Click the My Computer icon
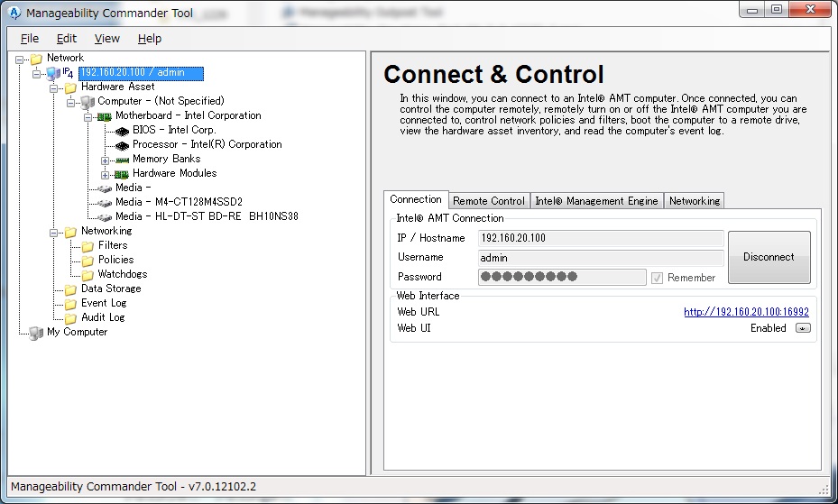 pyautogui.click(x=36, y=334)
